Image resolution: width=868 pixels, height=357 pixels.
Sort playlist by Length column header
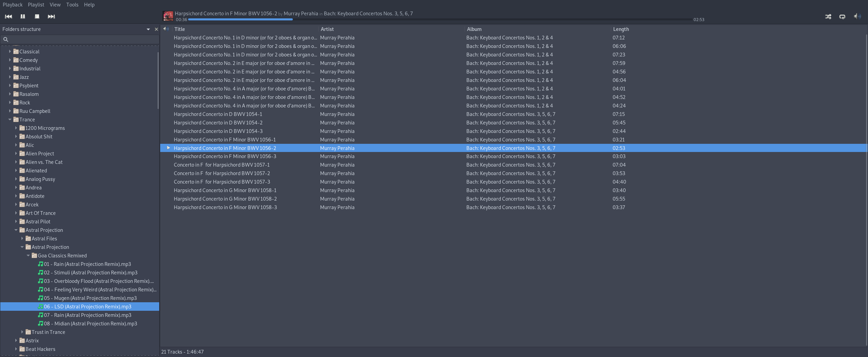pyautogui.click(x=621, y=29)
